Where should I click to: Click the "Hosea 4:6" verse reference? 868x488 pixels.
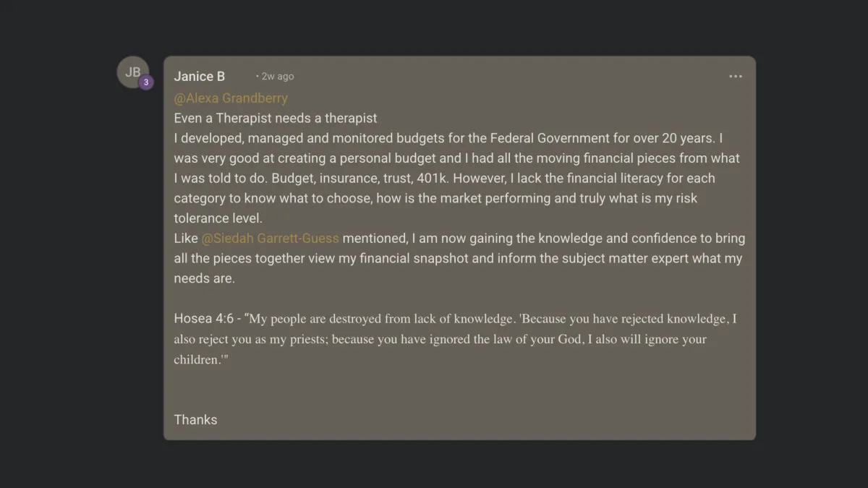coord(204,318)
